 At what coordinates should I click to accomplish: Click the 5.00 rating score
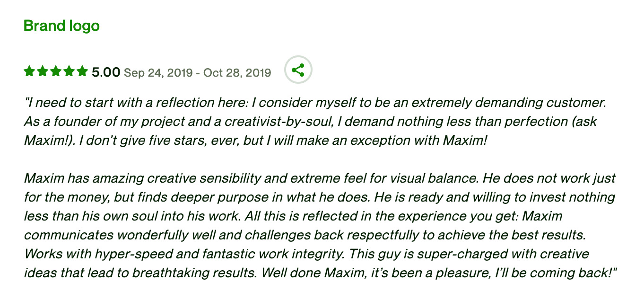click(106, 72)
